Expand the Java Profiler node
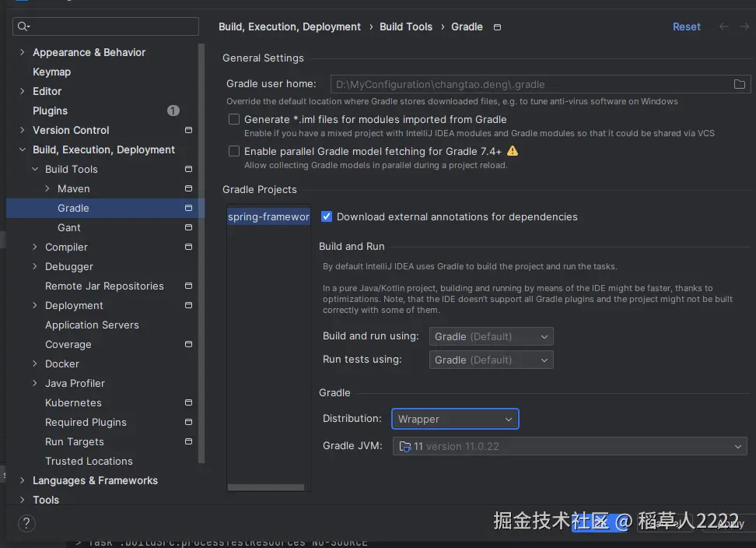The height and width of the screenshot is (548, 756). point(35,383)
